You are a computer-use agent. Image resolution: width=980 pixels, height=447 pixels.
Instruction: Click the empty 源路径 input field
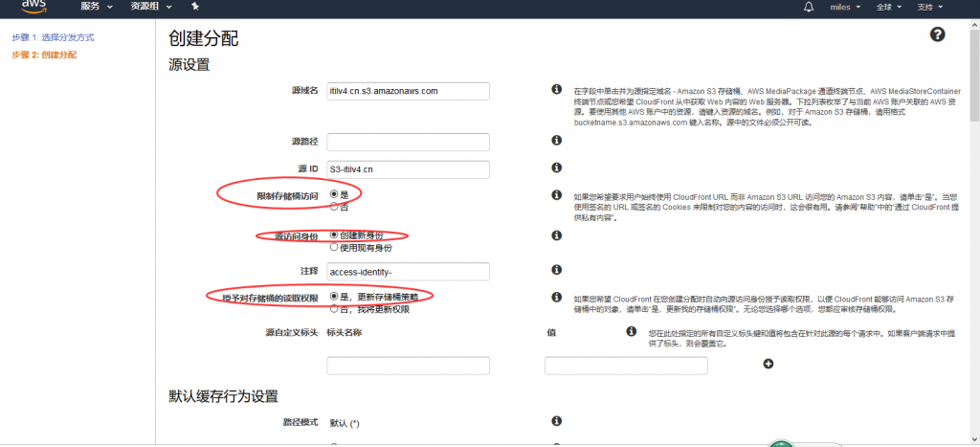(408, 142)
